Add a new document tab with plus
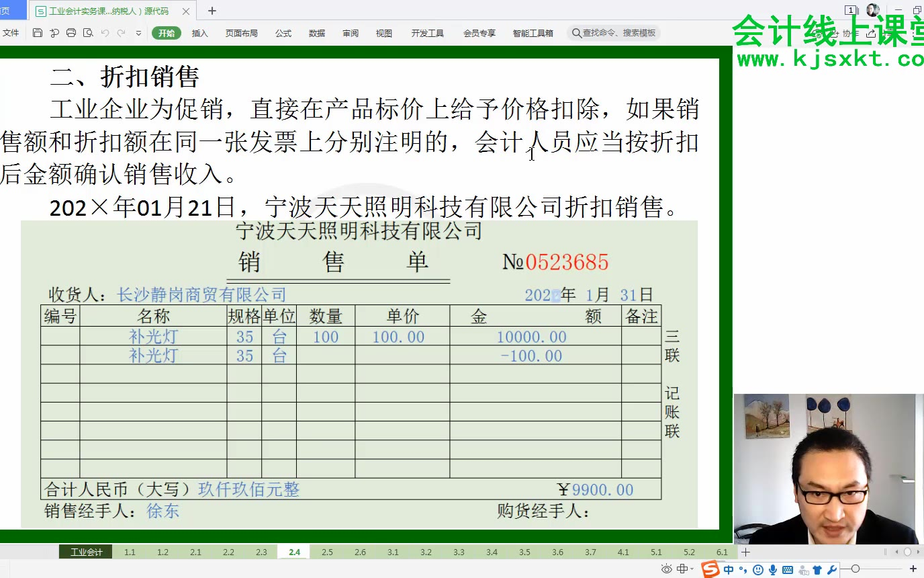 tap(212, 11)
